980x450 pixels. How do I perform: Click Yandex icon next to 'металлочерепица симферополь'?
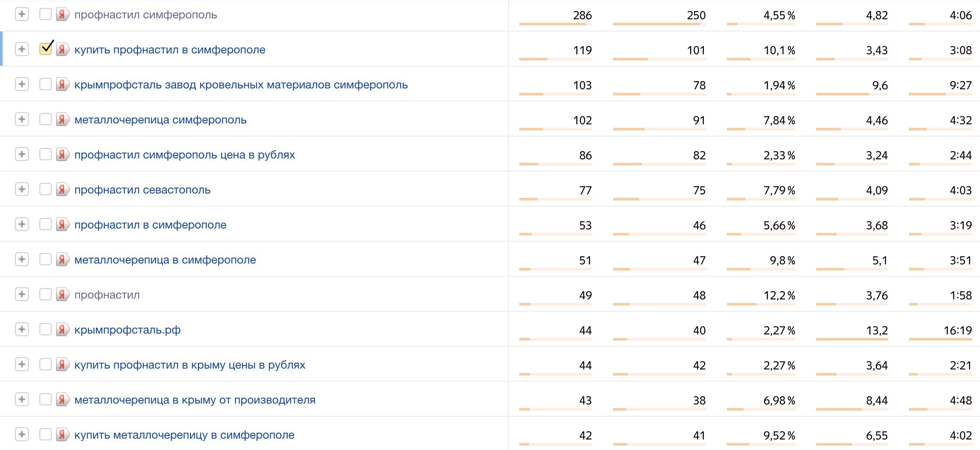pos(62,120)
